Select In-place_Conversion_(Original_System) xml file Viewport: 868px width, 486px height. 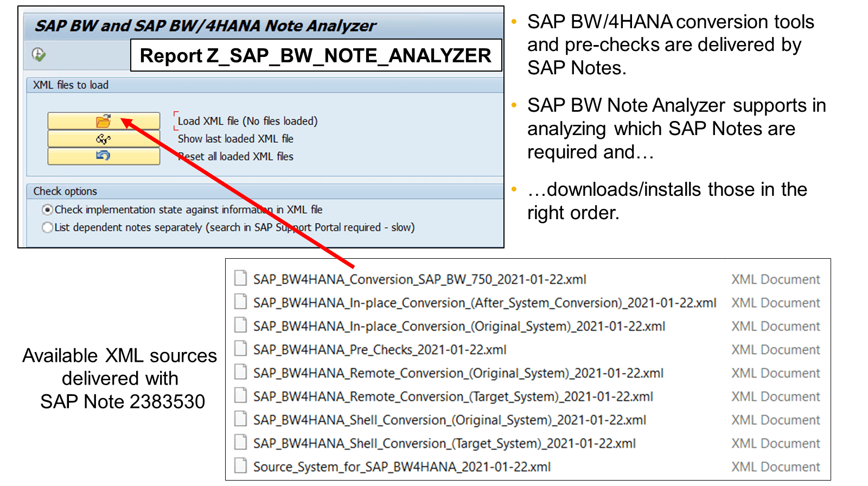(459, 326)
